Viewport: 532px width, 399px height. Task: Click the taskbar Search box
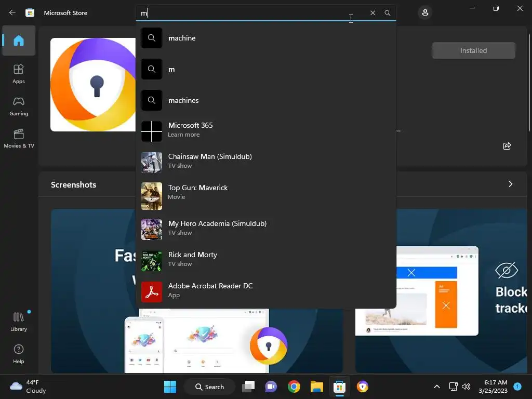pyautogui.click(x=209, y=387)
